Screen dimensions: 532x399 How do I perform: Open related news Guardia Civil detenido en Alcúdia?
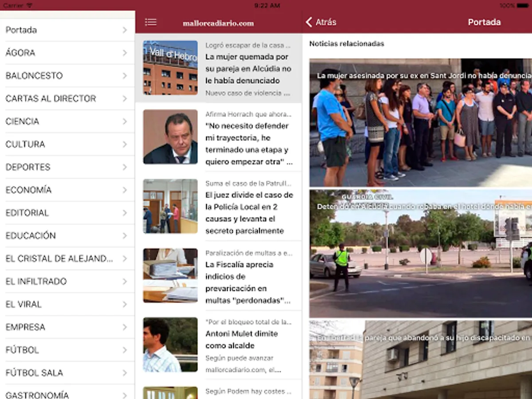[421, 254]
